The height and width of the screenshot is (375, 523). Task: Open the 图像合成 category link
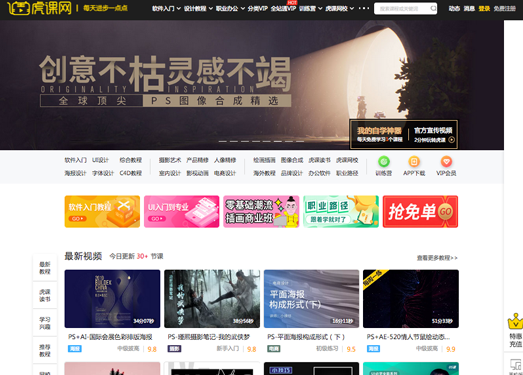292,160
